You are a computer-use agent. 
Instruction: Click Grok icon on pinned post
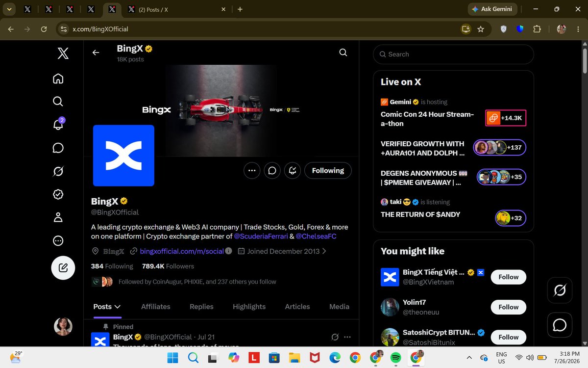click(x=335, y=337)
